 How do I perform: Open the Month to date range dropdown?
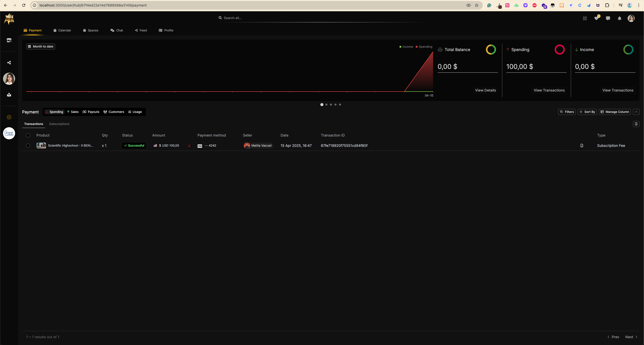coord(41,47)
